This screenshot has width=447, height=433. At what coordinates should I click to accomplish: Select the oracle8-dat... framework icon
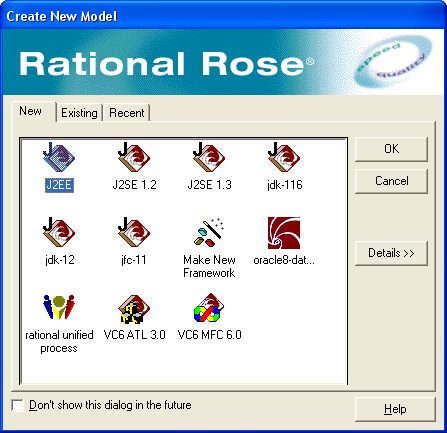[284, 233]
